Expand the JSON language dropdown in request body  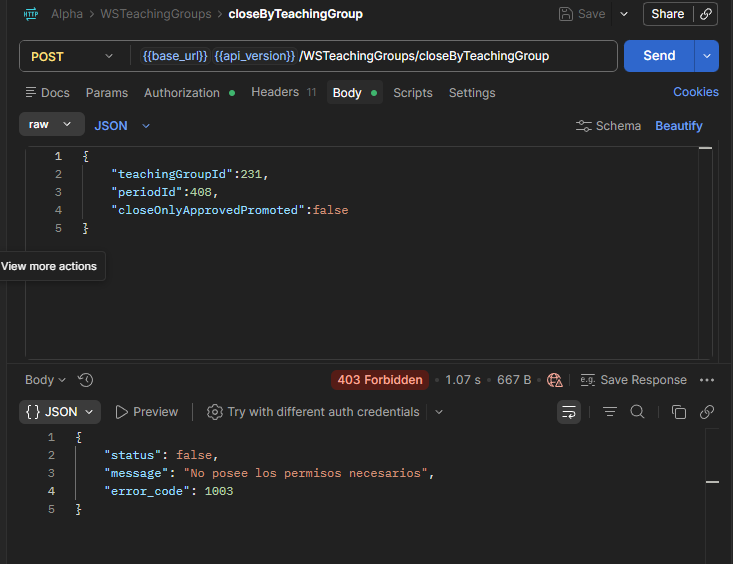click(x=122, y=126)
